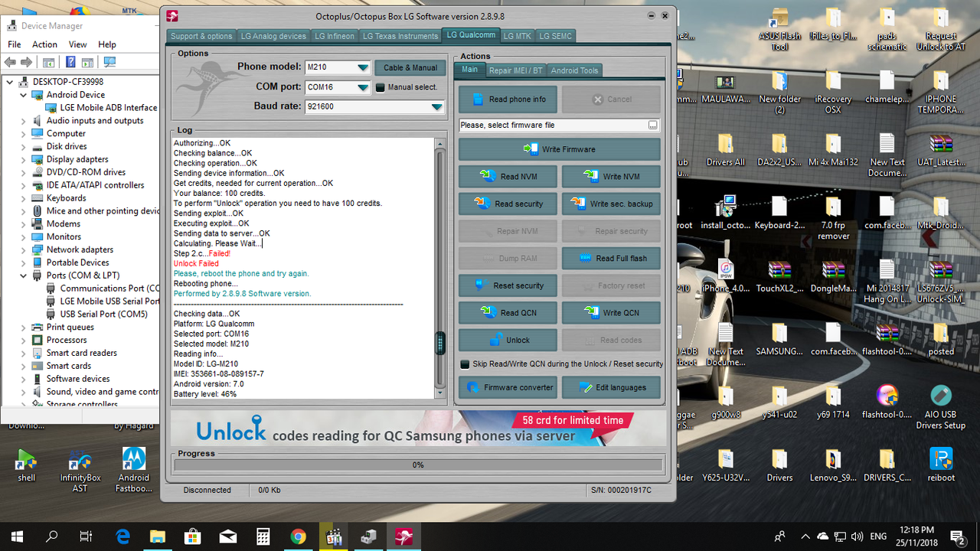
Task: Open Action menu in Device Manager
Action: (x=44, y=44)
